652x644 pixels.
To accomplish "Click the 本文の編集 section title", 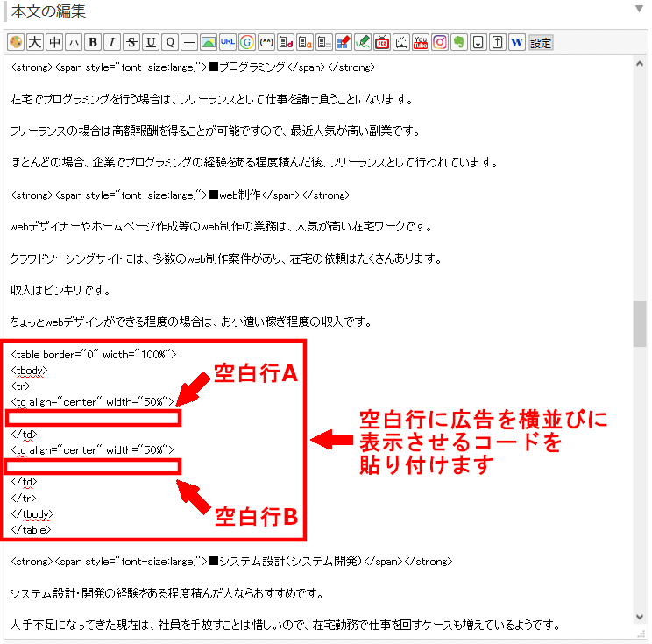I will coord(48,11).
